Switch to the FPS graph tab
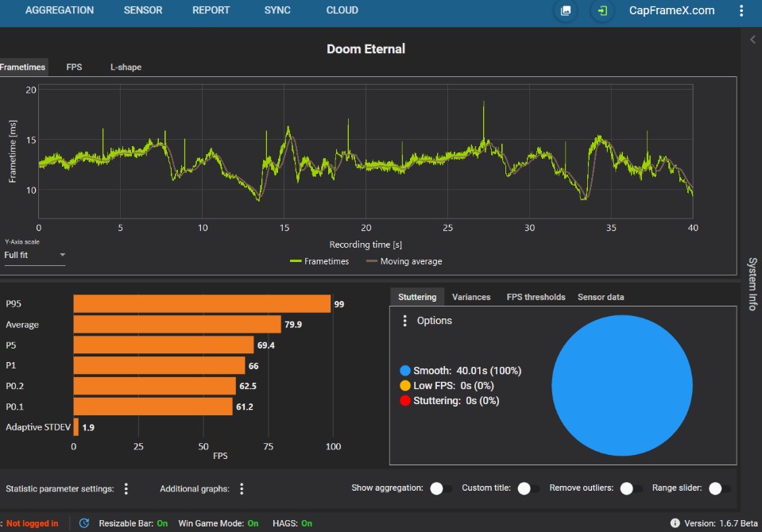The height and width of the screenshot is (532, 762). tap(74, 67)
